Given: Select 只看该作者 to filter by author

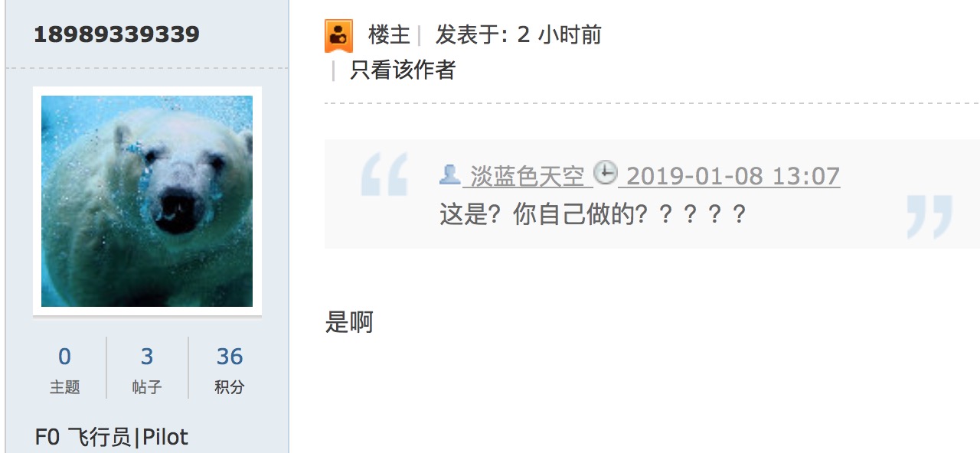Looking at the screenshot, I should point(403,70).
